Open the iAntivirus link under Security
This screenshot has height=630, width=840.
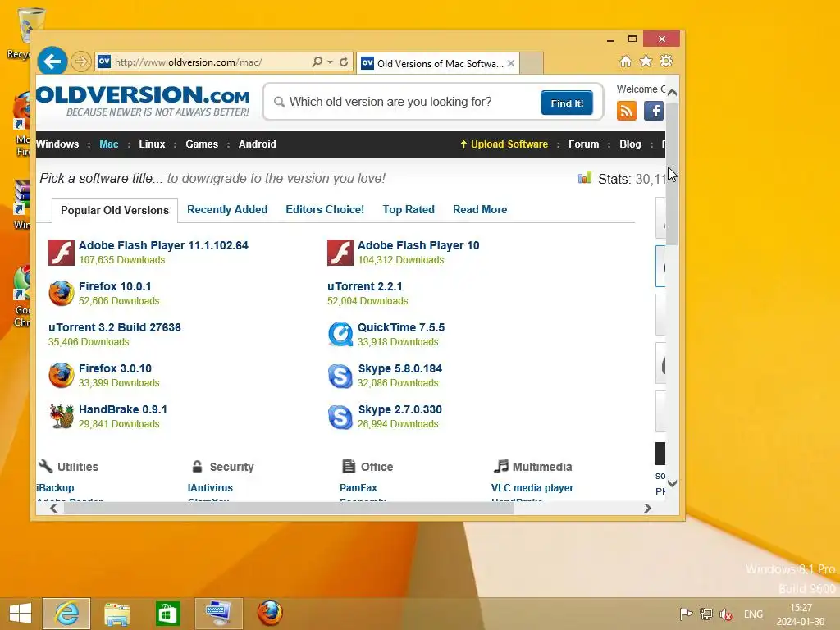[x=210, y=488]
